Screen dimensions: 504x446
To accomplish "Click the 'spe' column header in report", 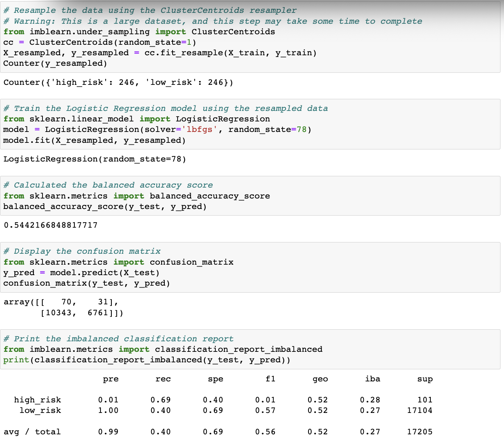I will coord(215,379).
